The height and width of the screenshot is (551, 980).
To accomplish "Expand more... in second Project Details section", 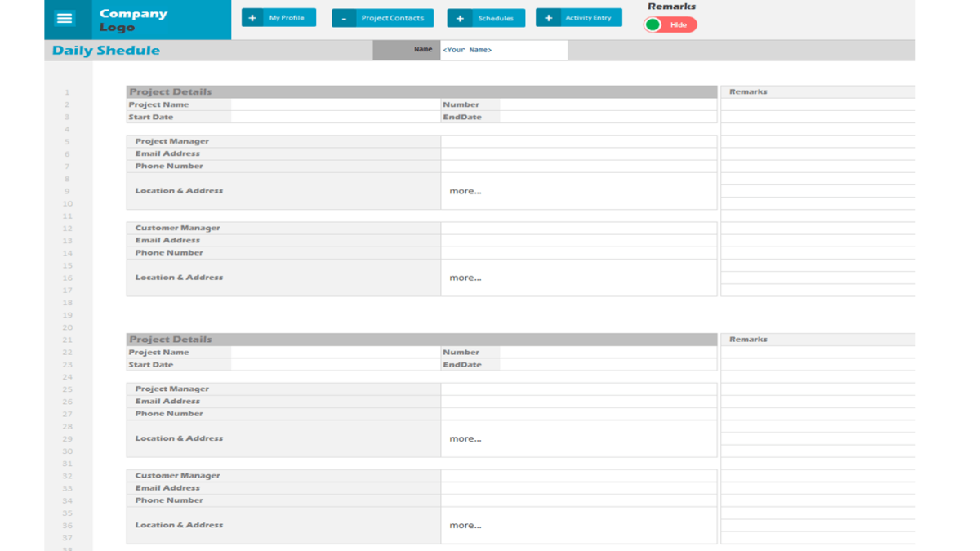I will (465, 438).
